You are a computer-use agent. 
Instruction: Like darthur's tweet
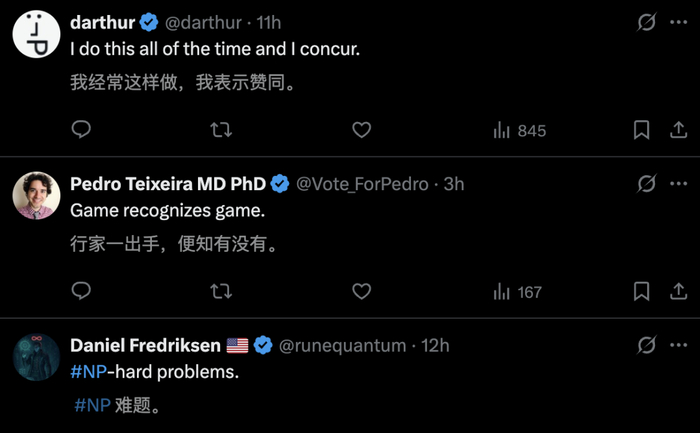click(x=362, y=130)
